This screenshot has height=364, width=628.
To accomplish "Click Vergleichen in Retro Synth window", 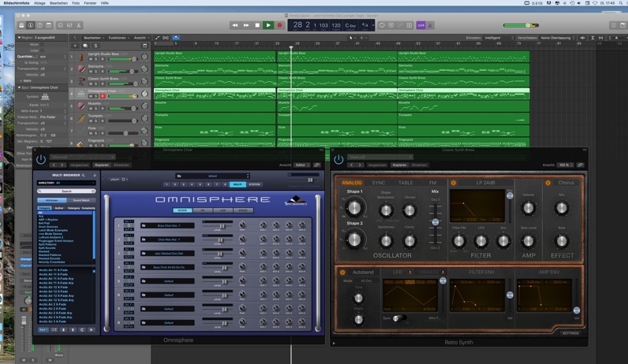I will coord(377,165).
